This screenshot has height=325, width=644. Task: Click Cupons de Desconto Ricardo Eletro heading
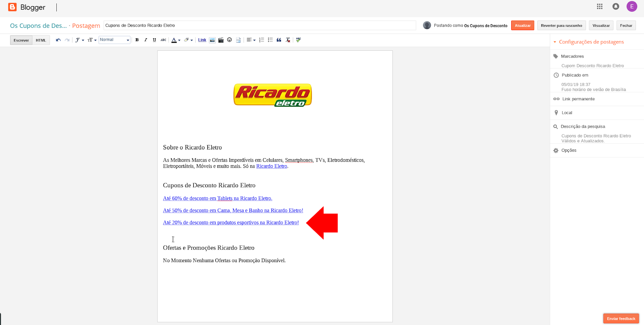[209, 185]
